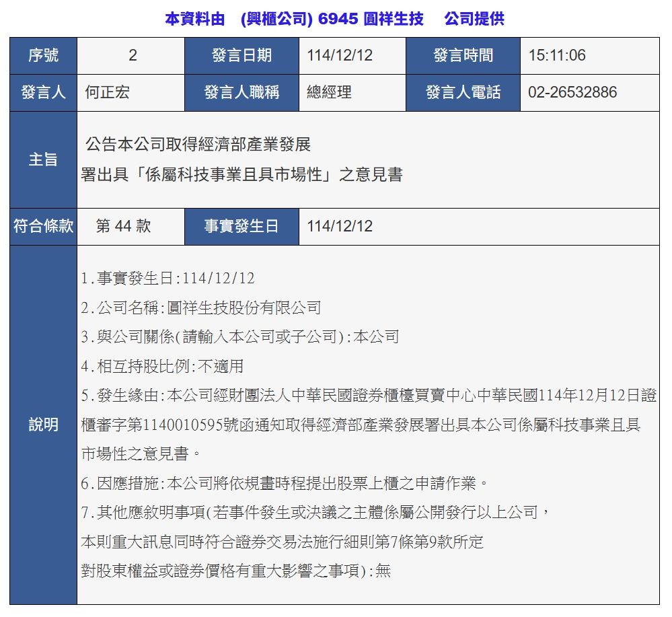Click the phone number 02-26532886
The height and width of the screenshot is (617, 672).
click(572, 92)
